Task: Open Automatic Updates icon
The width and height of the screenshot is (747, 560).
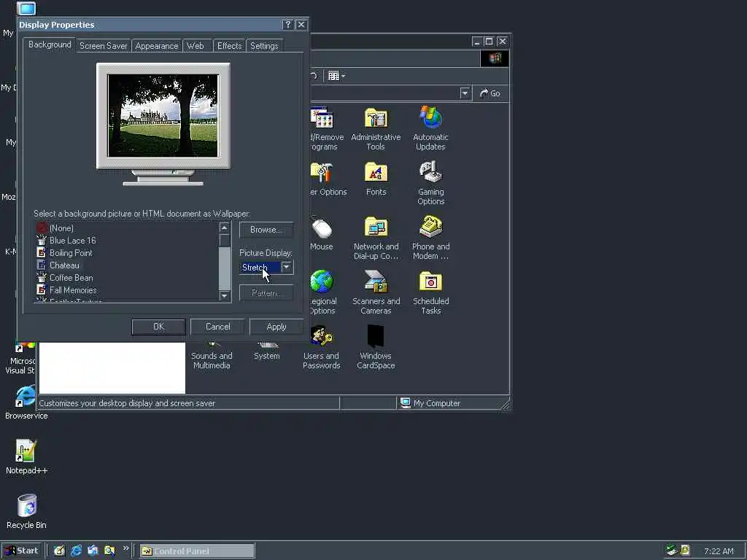Action: [x=430, y=128]
